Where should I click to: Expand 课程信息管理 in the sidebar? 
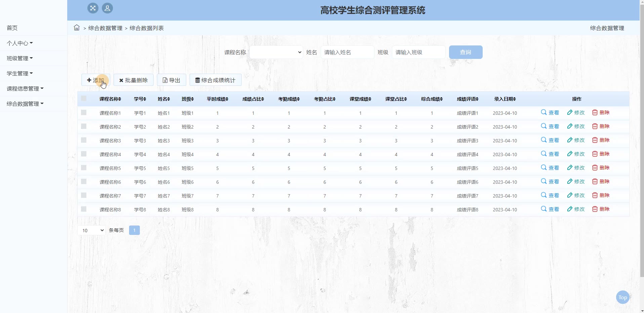pyautogui.click(x=25, y=89)
